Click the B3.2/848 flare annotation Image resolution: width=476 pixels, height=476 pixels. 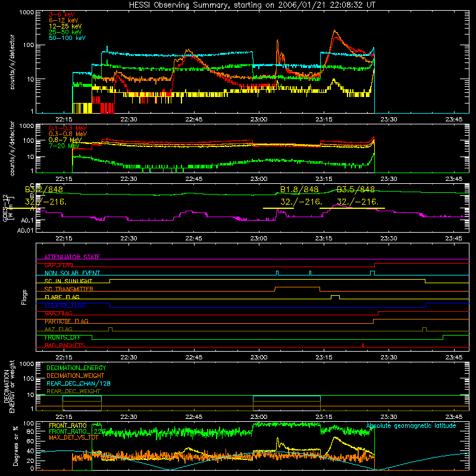click(43, 189)
